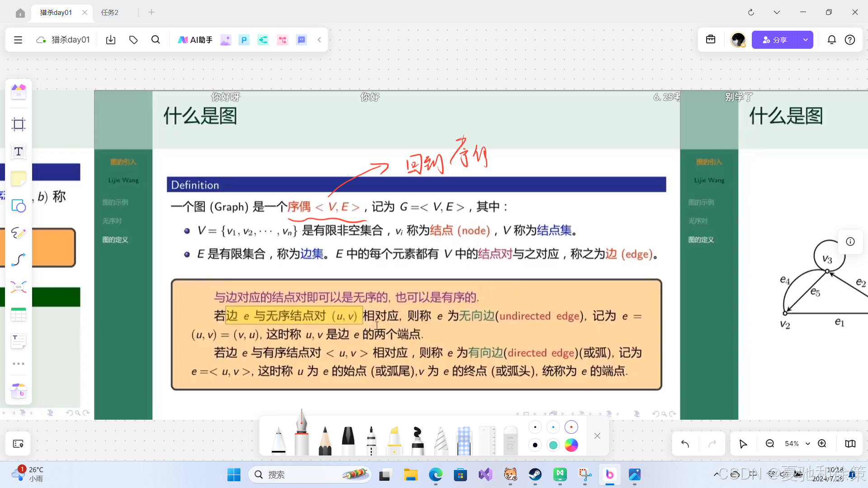Collapse the top toolbar with left chevron
Screen dimensions: 868x488
319,40
